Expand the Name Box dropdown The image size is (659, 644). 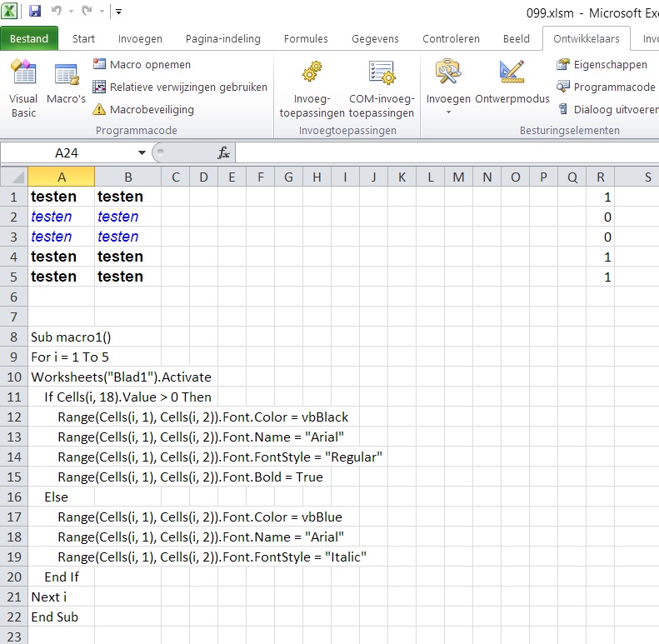142,152
